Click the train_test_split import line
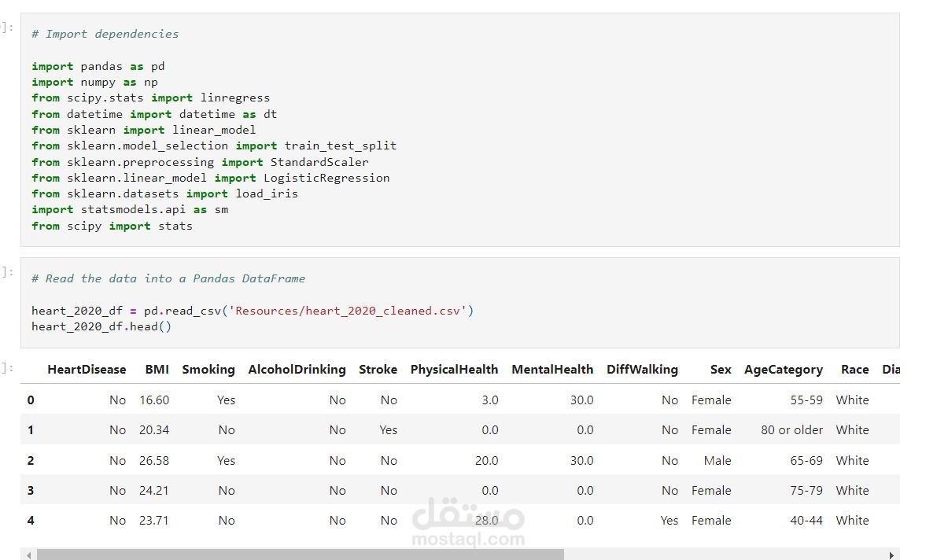Image resolution: width=937 pixels, height=560 pixels. pos(214,146)
